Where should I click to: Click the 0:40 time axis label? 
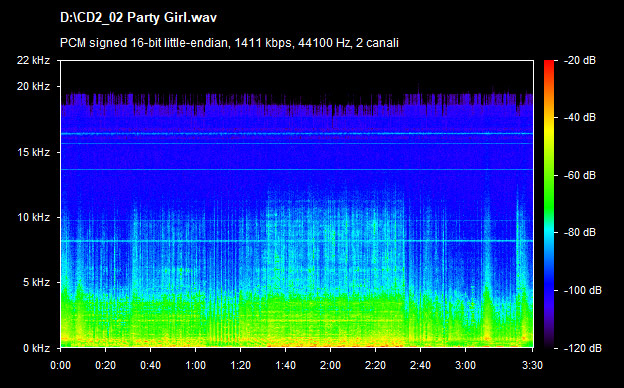coord(150,365)
